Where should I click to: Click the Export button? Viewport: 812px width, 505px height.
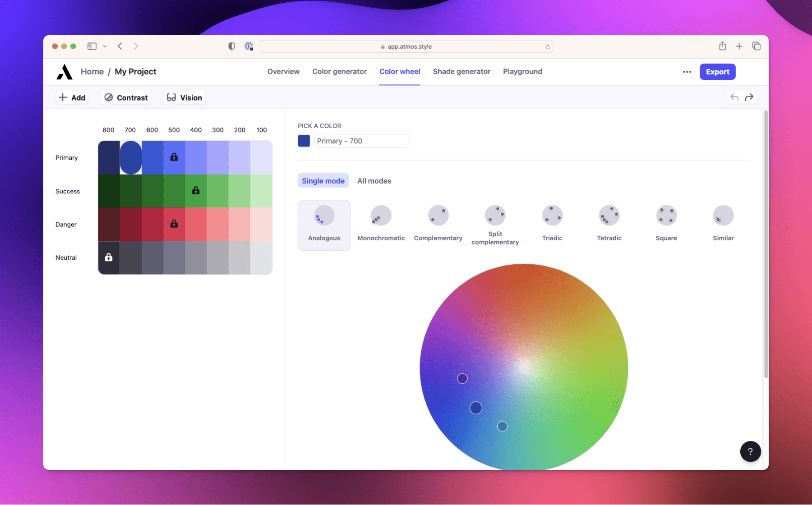[x=717, y=71]
